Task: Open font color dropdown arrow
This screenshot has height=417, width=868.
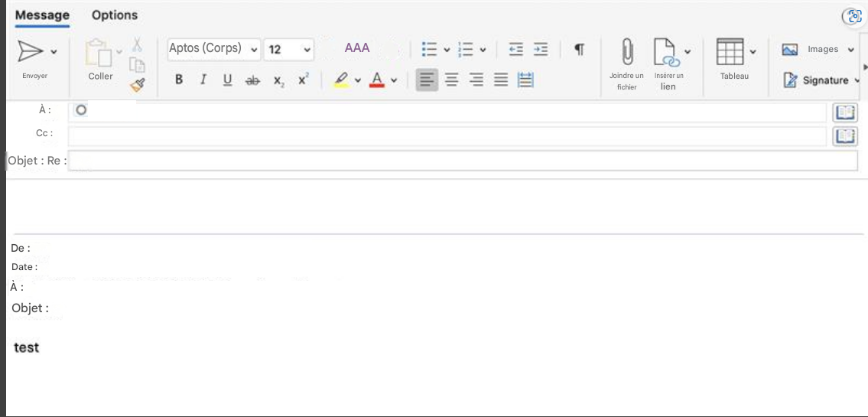Action: (x=394, y=81)
